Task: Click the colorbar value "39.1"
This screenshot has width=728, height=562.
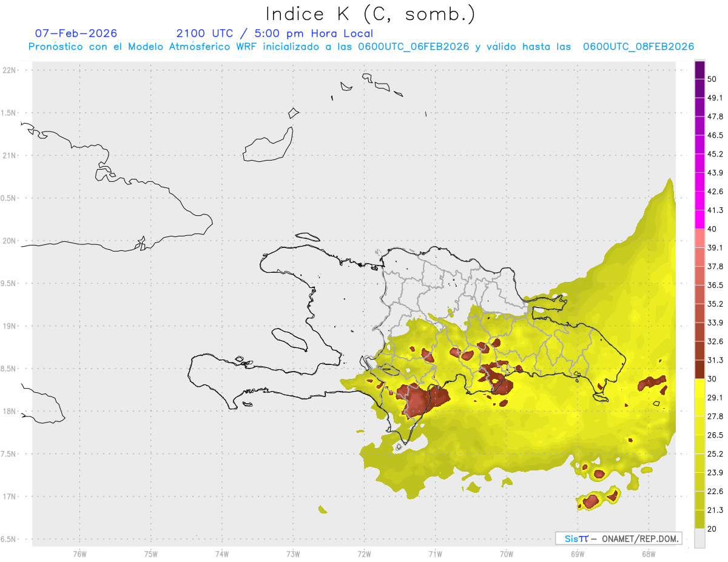Action: coord(715,248)
